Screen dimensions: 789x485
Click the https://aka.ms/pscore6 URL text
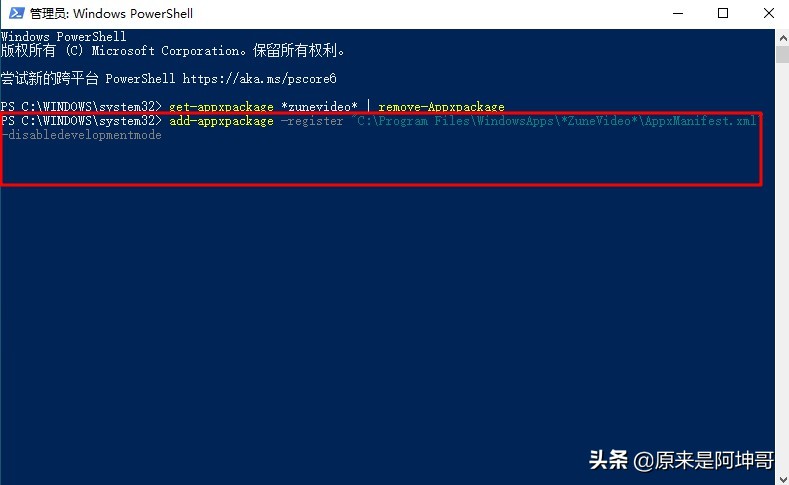pyautogui.click(x=259, y=78)
